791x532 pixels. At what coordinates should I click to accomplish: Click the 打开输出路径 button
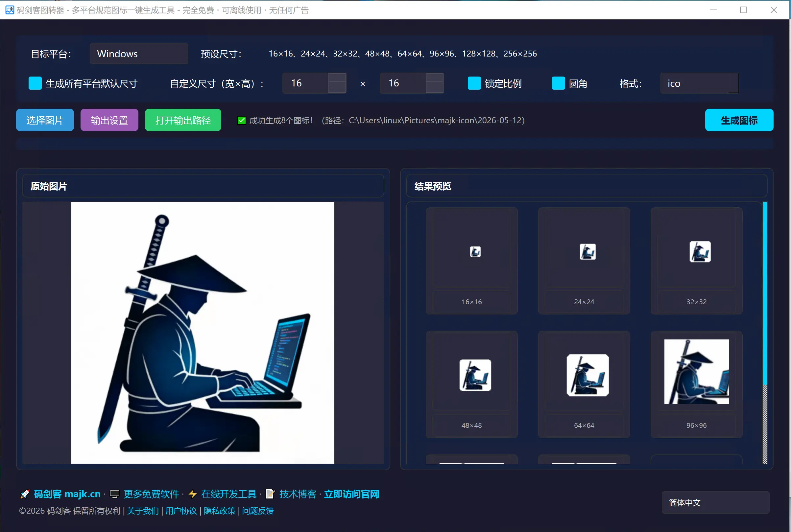(x=183, y=120)
